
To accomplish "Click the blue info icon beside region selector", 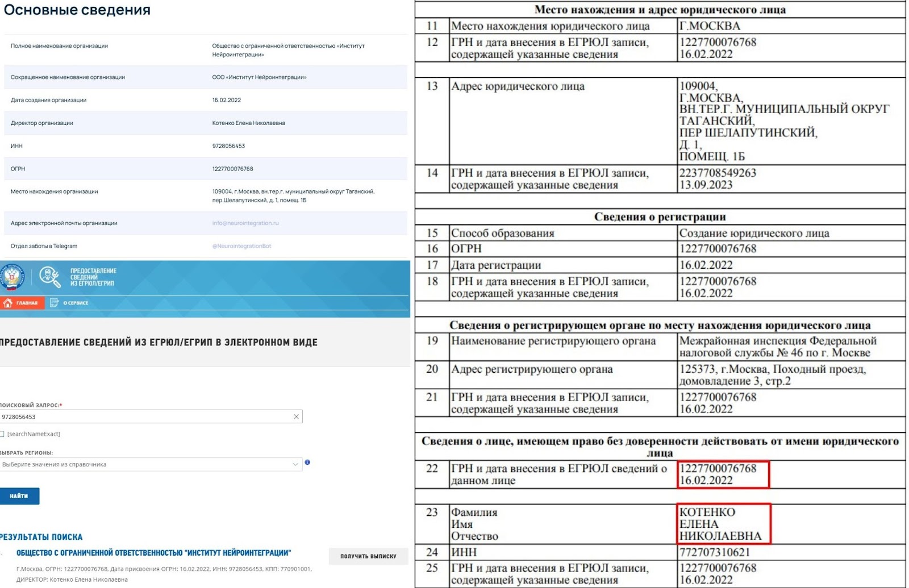I will (307, 462).
